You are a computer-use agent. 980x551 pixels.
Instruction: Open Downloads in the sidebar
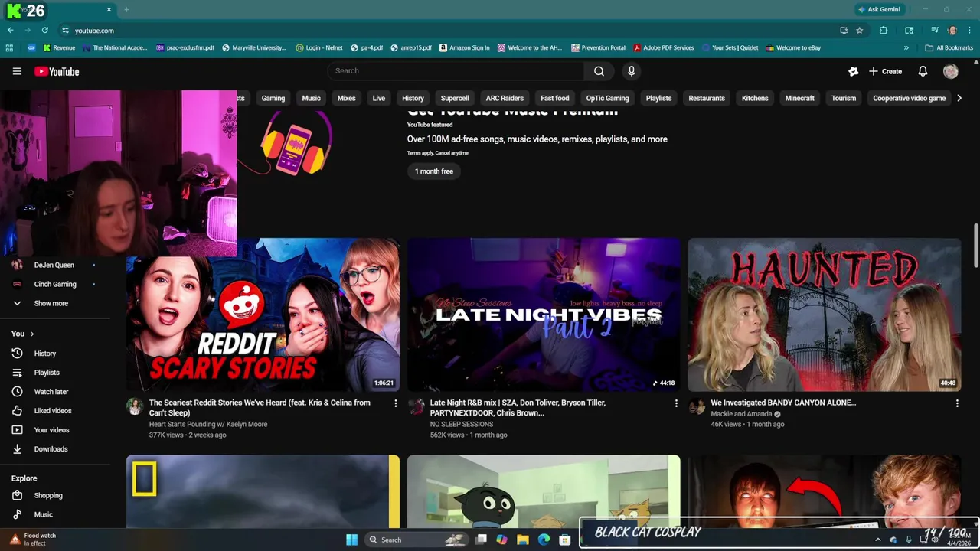point(51,449)
